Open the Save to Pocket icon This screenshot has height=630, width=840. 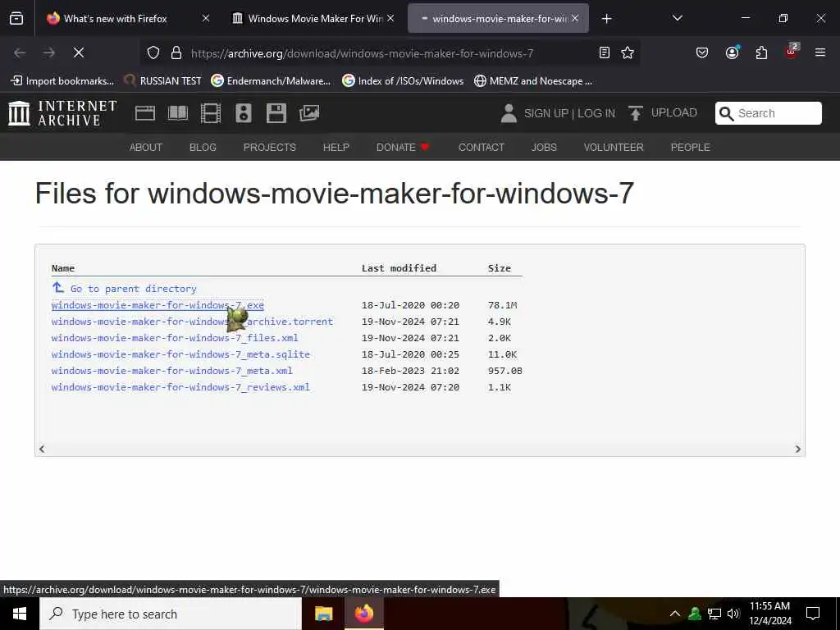point(702,52)
